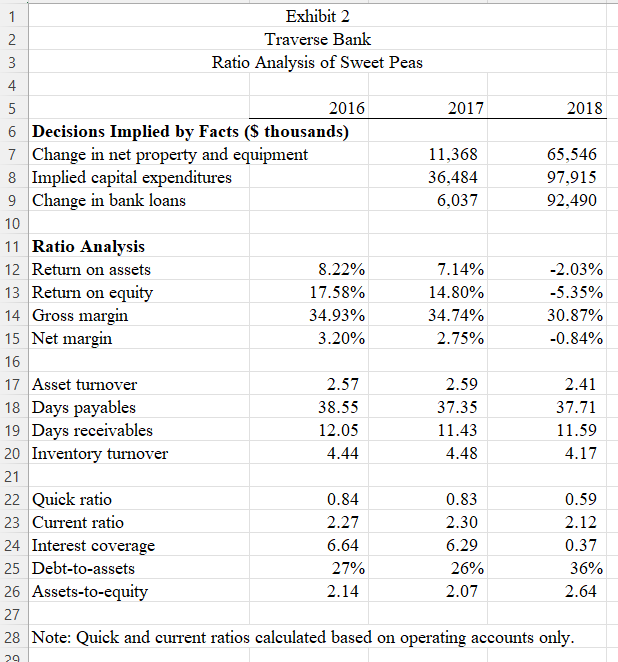618x662 pixels.
Task: Select row 5 via its row header
Action: [12, 109]
